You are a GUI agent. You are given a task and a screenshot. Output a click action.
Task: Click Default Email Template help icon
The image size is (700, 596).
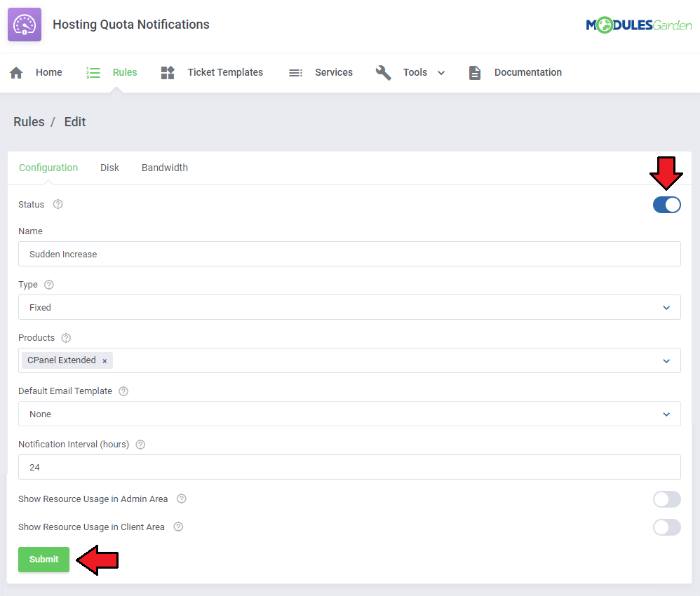tap(123, 391)
